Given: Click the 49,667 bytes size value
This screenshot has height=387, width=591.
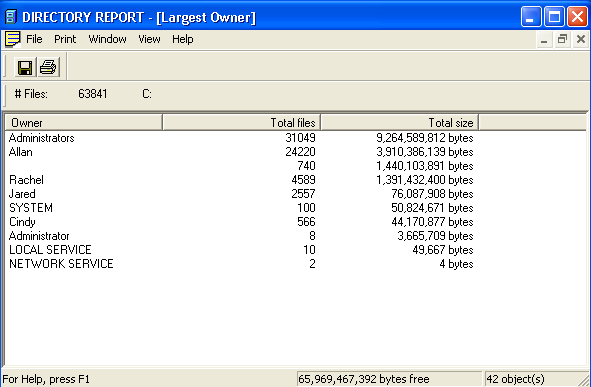Looking at the screenshot, I should (x=443, y=250).
